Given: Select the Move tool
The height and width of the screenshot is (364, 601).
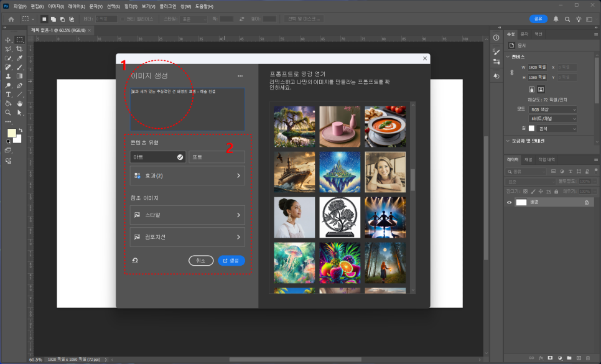Looking at the screenshot, I should click(x=8, y=40).
